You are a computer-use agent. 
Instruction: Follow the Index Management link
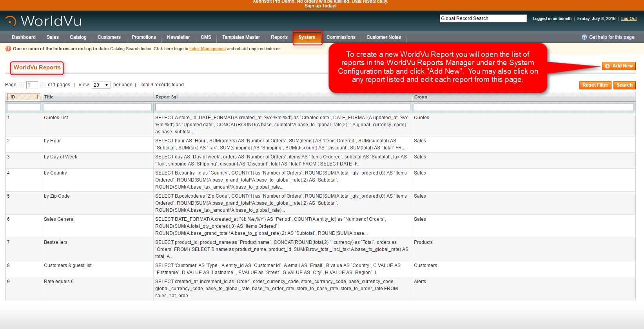click(207, 49)
